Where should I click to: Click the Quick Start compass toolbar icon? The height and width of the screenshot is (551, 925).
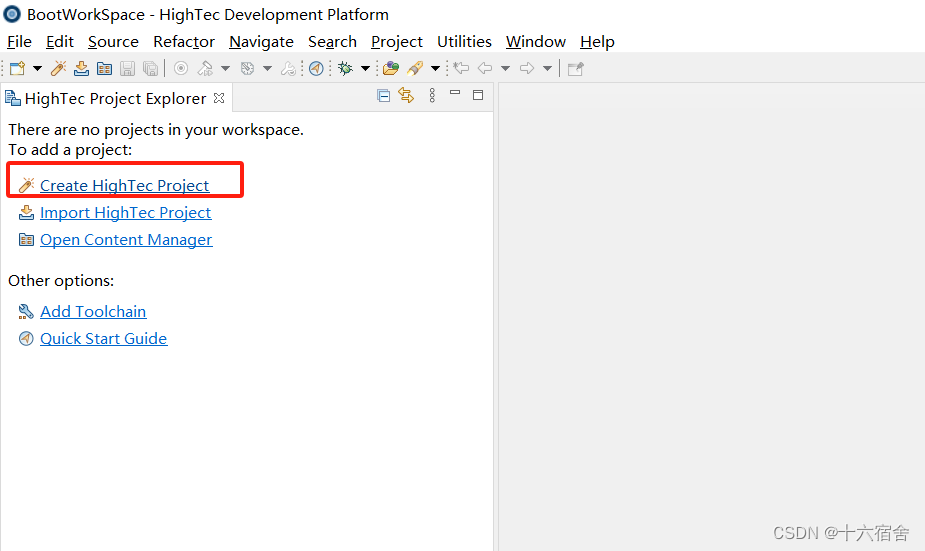(316, 68)
